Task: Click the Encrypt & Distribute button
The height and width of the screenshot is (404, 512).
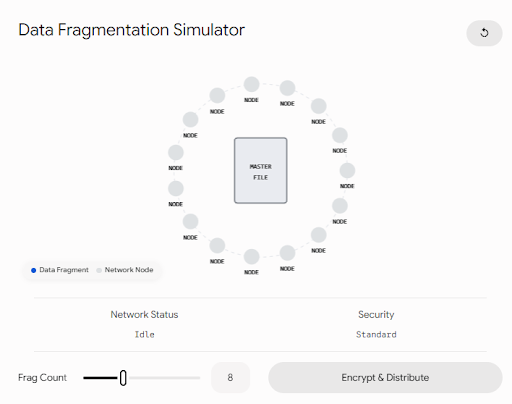Action: (x=385, y=377)
